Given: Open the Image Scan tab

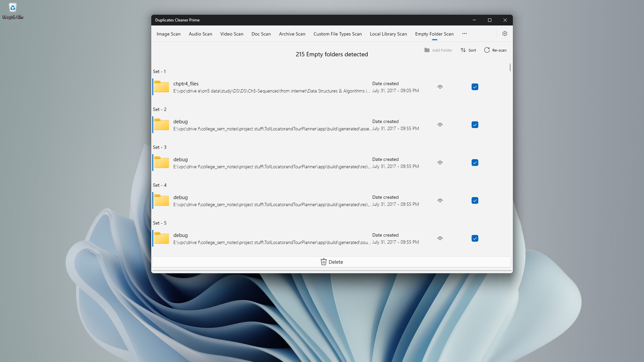Looking at the screenshot, I should point(168,34).
